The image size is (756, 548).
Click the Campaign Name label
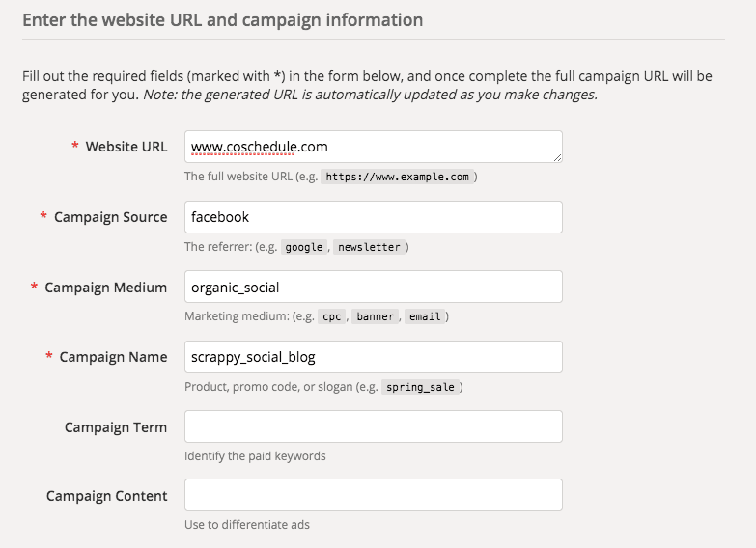[113, 357]
